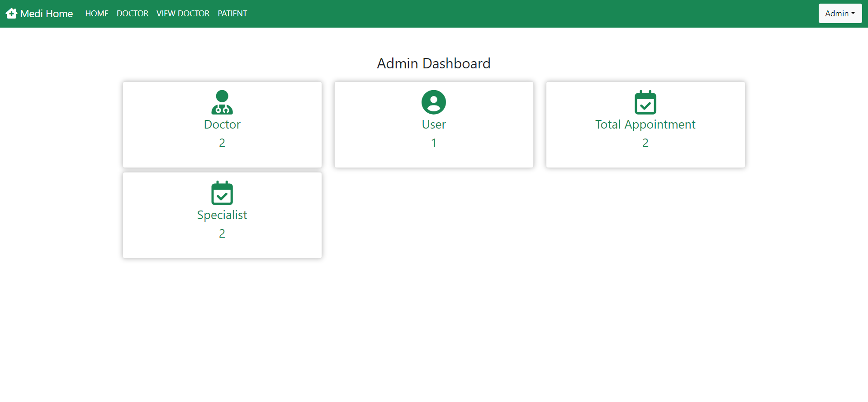Go to the HOME nav item
Screen dimensions: 868x402
tap(97, 14)
